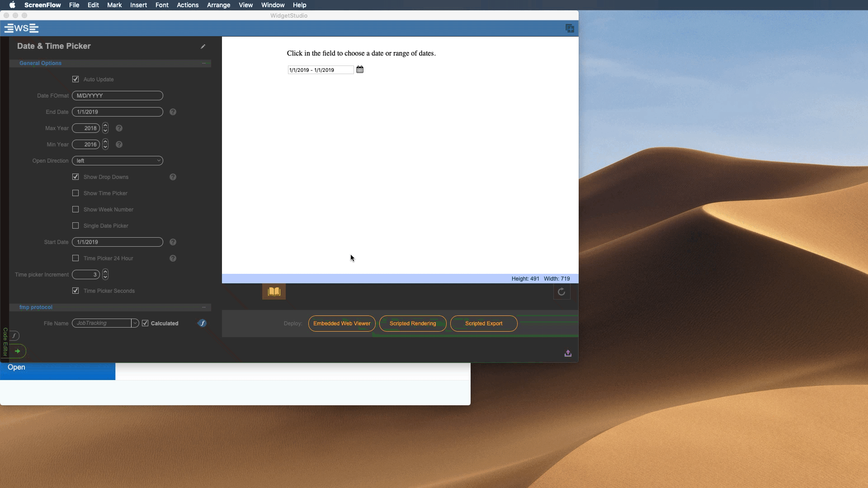Image resolution: width=868 pixels, height=488 pixels.
Task: Collapse the fmp protocol section
Action: coord(204,307)
